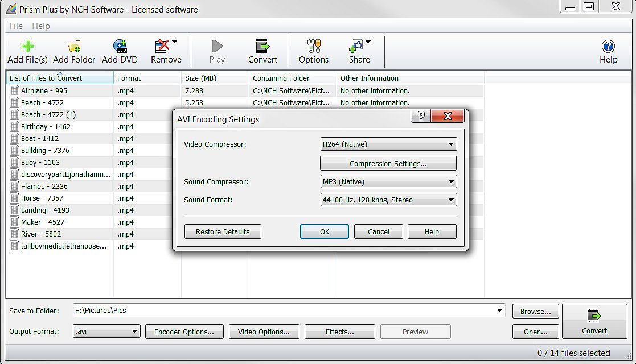
Task: Expand the Sound Compressor dropdown
Action: 389,182
